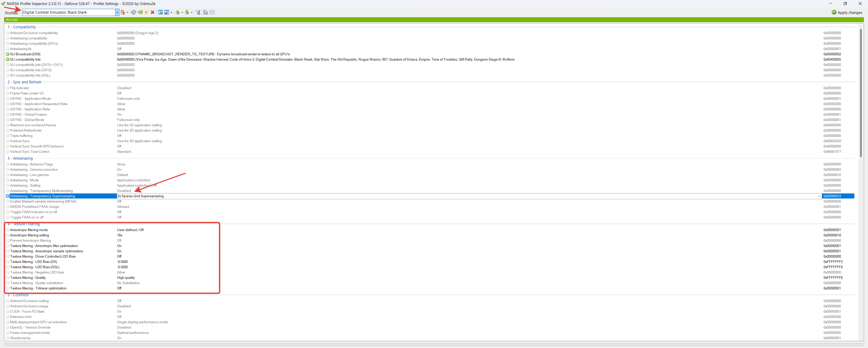868x348 pixels.
Task: Select Enable Maxwell sample interleaving (MFAA) row
Action: (x=430, y=202)
